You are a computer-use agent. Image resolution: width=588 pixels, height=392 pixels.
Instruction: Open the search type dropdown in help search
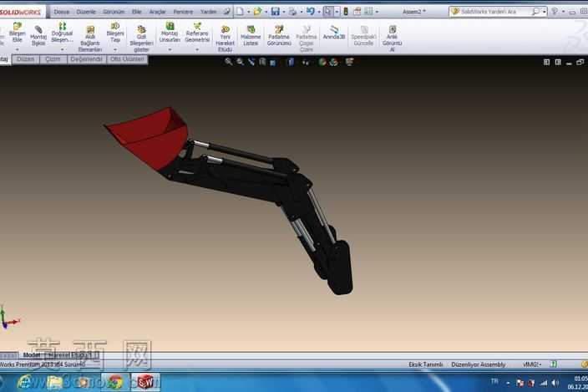tap(544, 12)
